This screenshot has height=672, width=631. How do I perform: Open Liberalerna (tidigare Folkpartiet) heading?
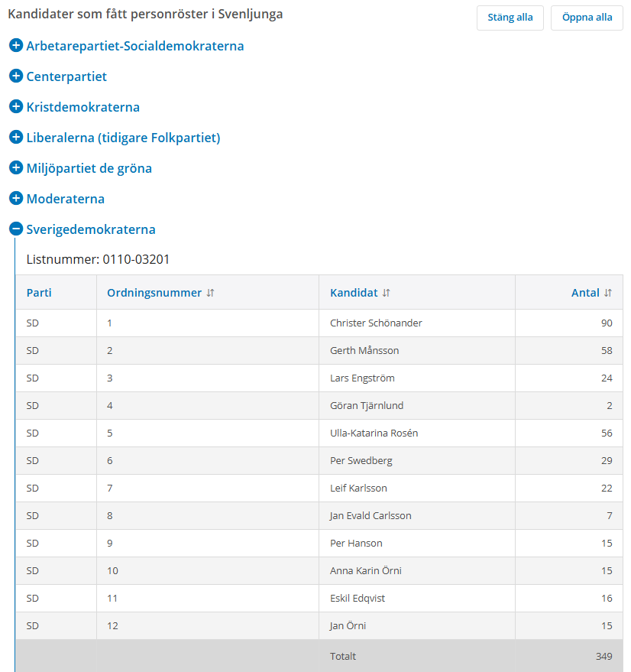click(x=123, y=138)
